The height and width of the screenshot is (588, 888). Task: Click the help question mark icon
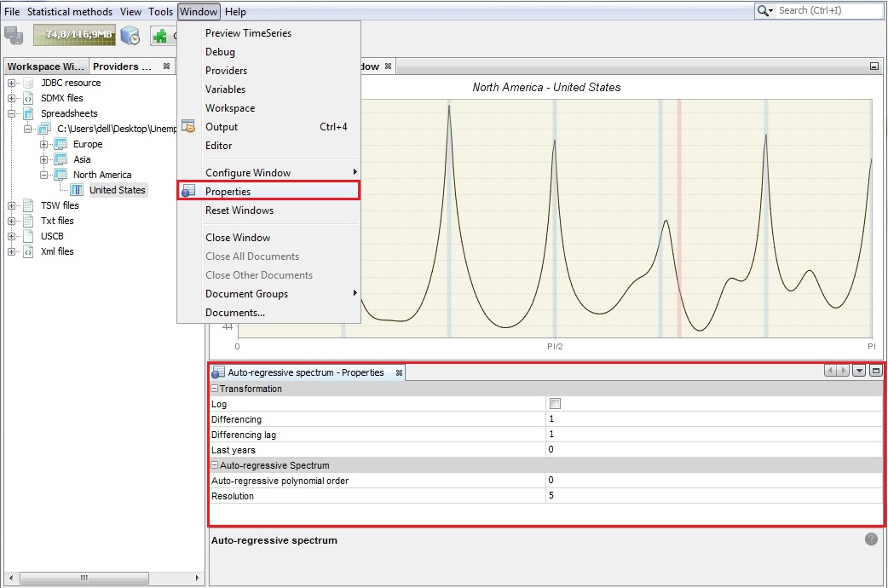coord(871,539)
